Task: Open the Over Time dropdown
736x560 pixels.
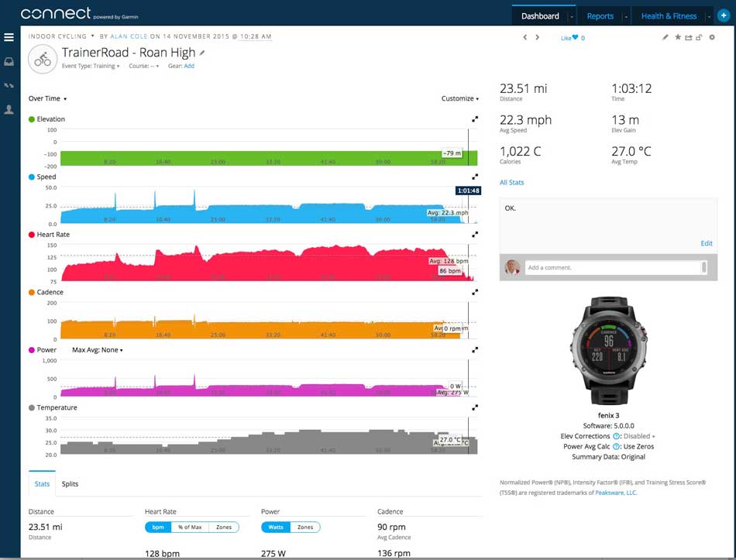Action: click(47, 98)
